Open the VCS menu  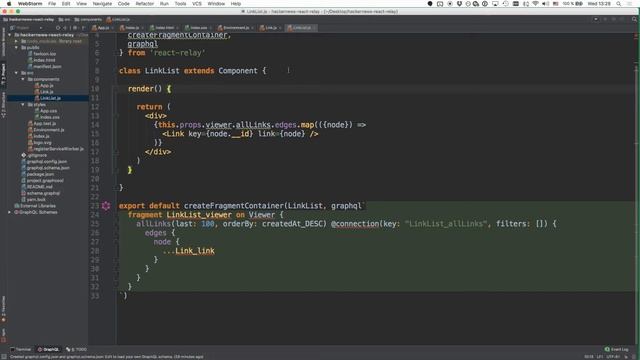point(197,4)
